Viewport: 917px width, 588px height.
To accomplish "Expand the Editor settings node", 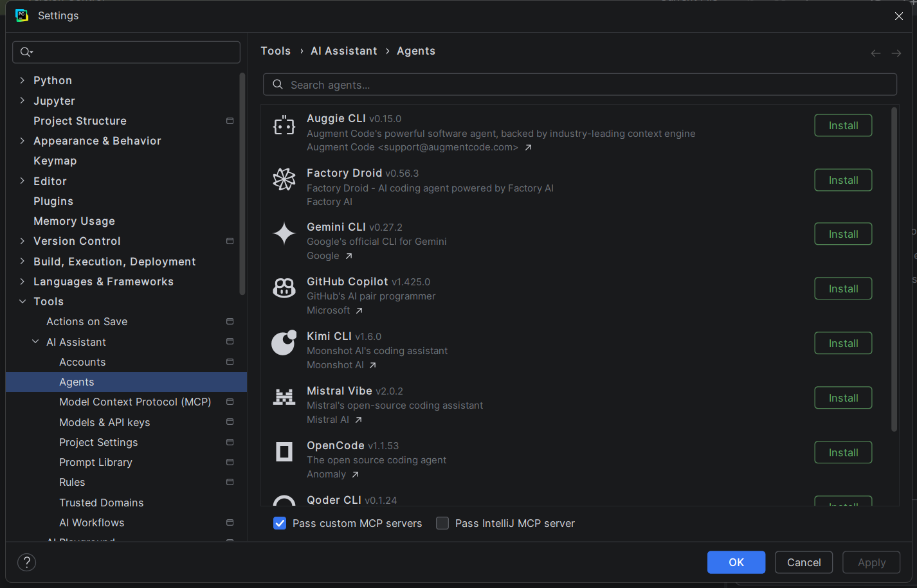I will 23,181.
